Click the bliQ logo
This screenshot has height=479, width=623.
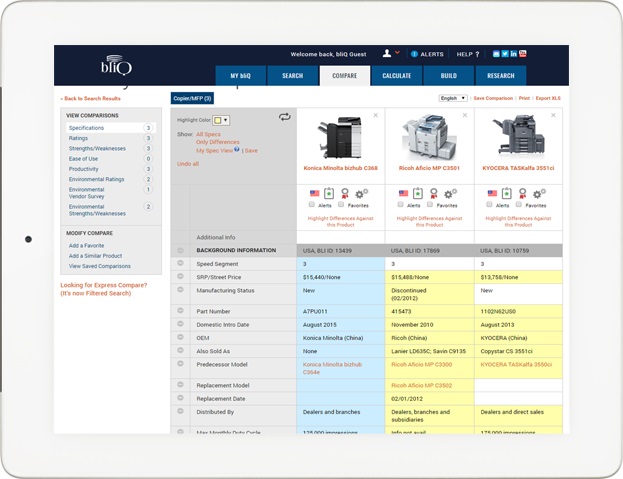click(x=116, y=65)
